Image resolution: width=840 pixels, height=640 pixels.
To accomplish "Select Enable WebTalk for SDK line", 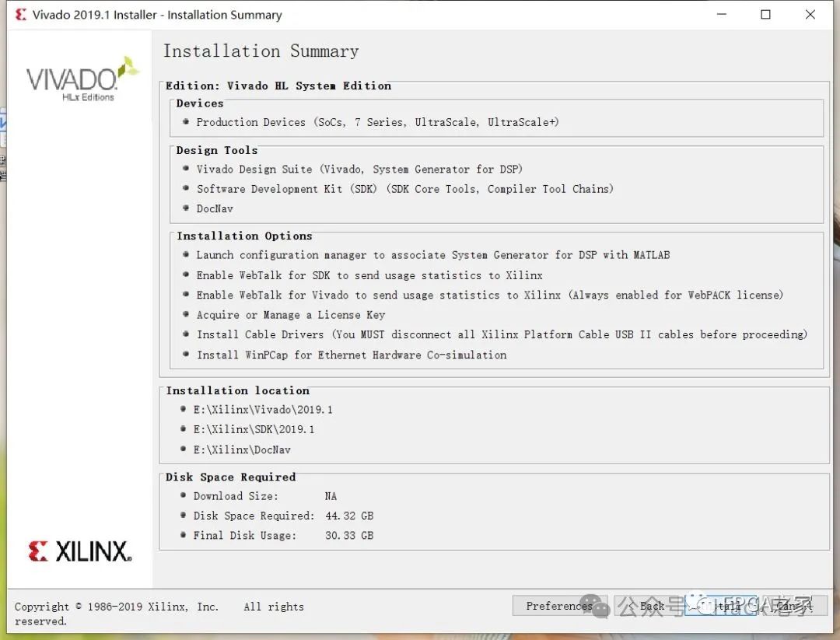I will [x=369, y=275].
